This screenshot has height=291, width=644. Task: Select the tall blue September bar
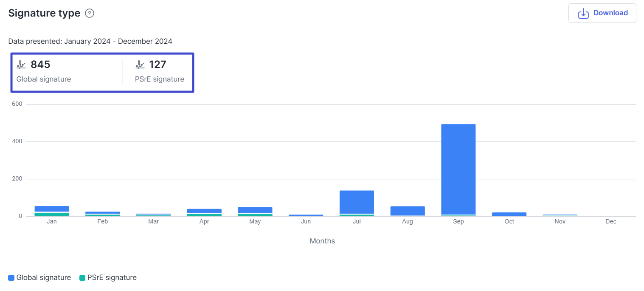(x=458, y=169)
